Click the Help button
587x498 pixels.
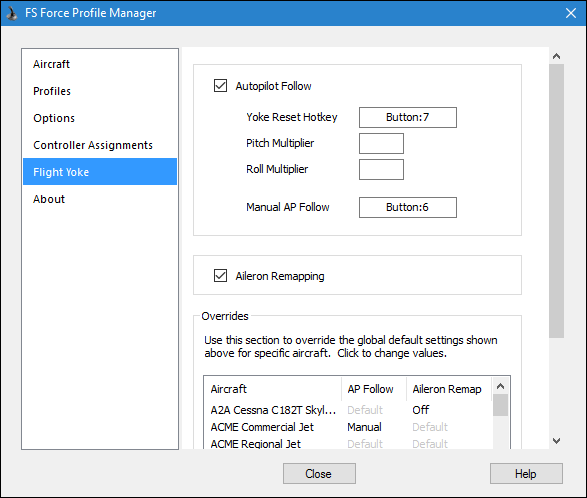(x=526, y=474)
